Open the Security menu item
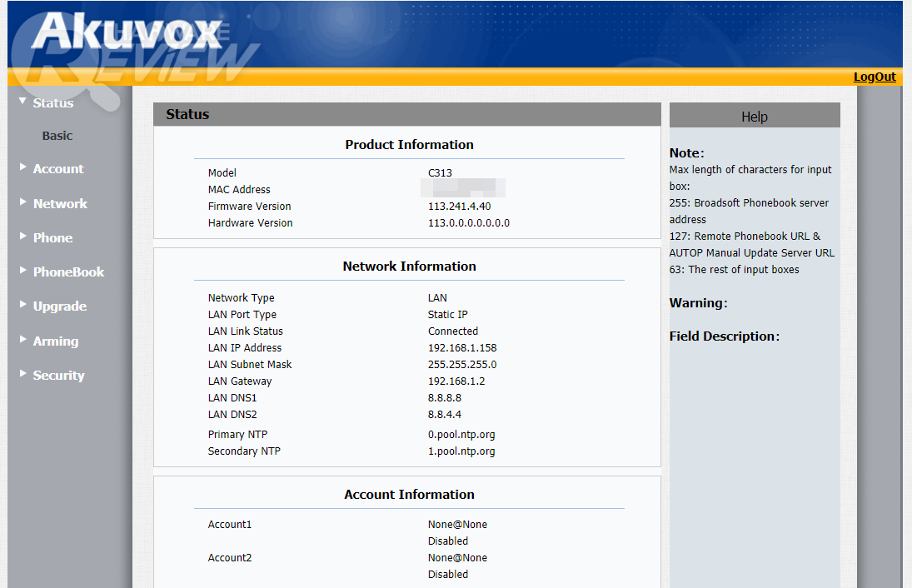The image size is (912, 588). 58,376
